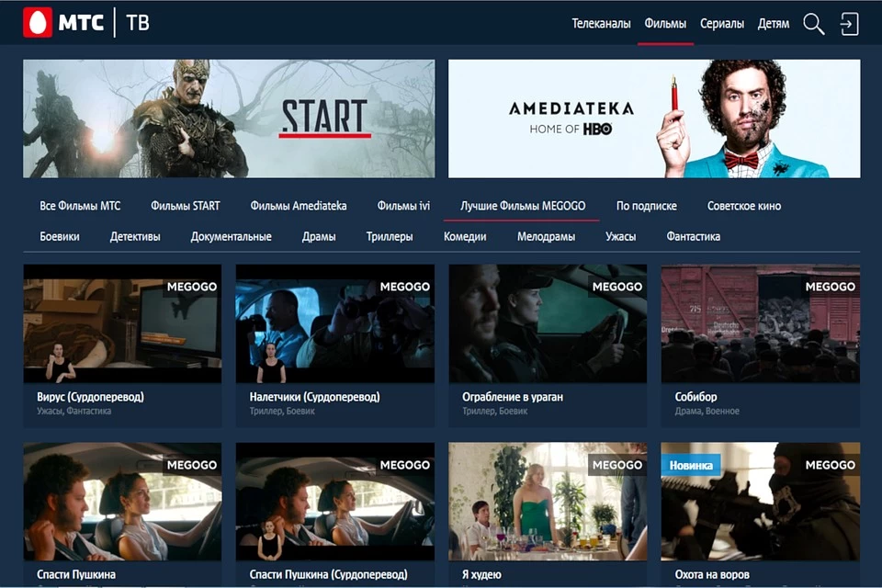Image resolution: width=882 pixels, height=588 pixels.
Task: Filter by Боевики genre
Action: pos(60,236)
